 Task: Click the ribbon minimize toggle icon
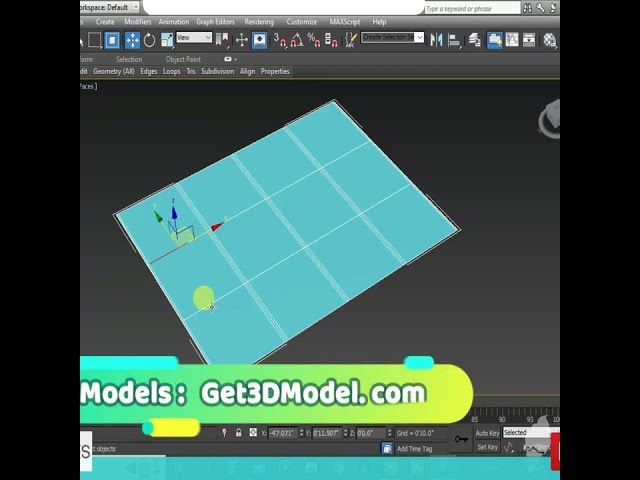click(x=230, y=60)
